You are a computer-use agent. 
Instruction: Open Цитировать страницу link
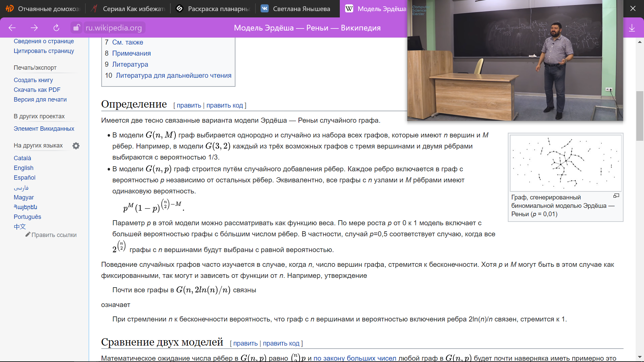(44, 51)
